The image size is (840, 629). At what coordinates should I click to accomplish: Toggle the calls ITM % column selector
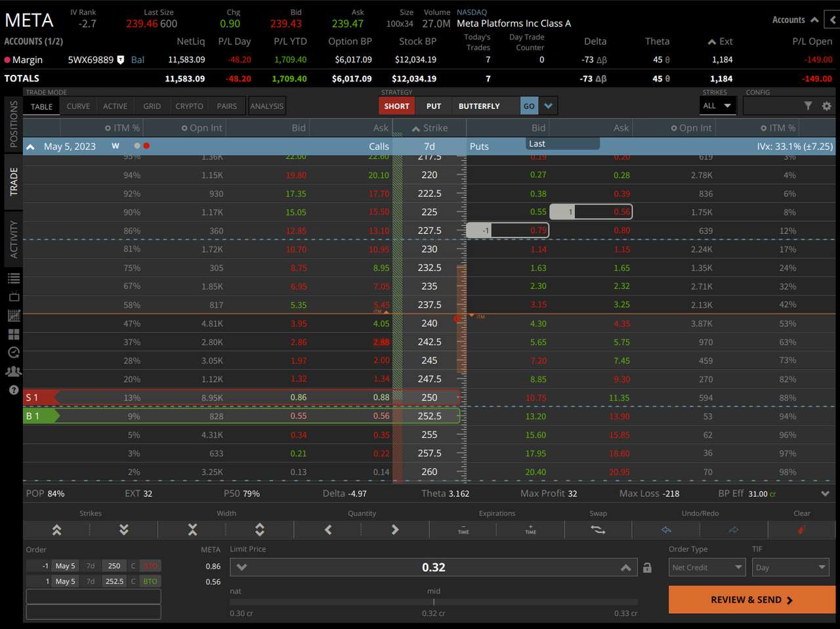coord(108,128)
